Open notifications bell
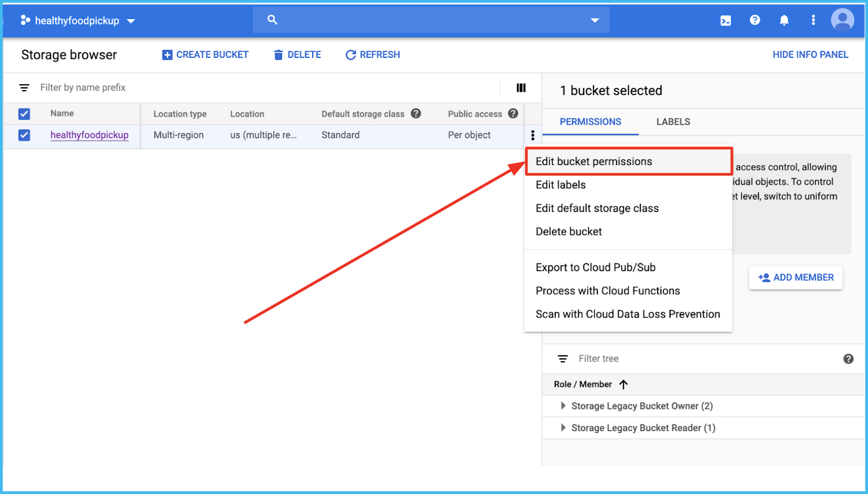The width and height of the screenshot is (868, 494). [784, 20]
